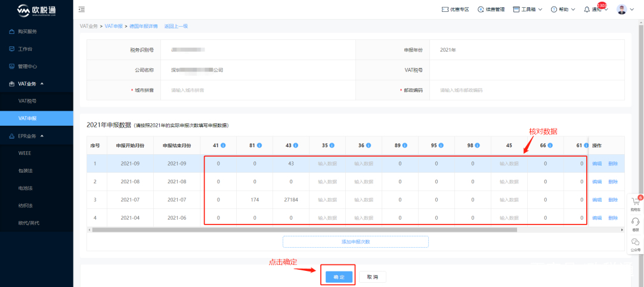Image resolution: width=644 pixels, height=287 pixels.
Task: Click info icon beside column 36
Action: 369,145
